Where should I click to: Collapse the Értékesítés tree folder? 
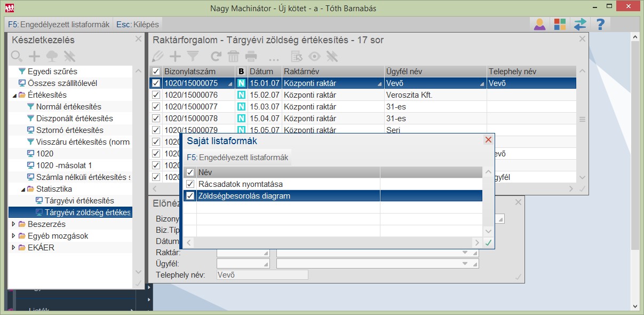pyautogui.click(x=14, y=95)
